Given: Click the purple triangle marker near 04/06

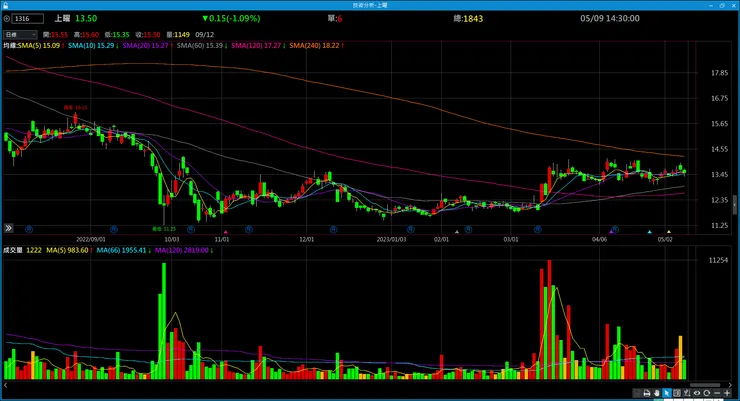Looking at the screenshot, I should click(611, 232).
